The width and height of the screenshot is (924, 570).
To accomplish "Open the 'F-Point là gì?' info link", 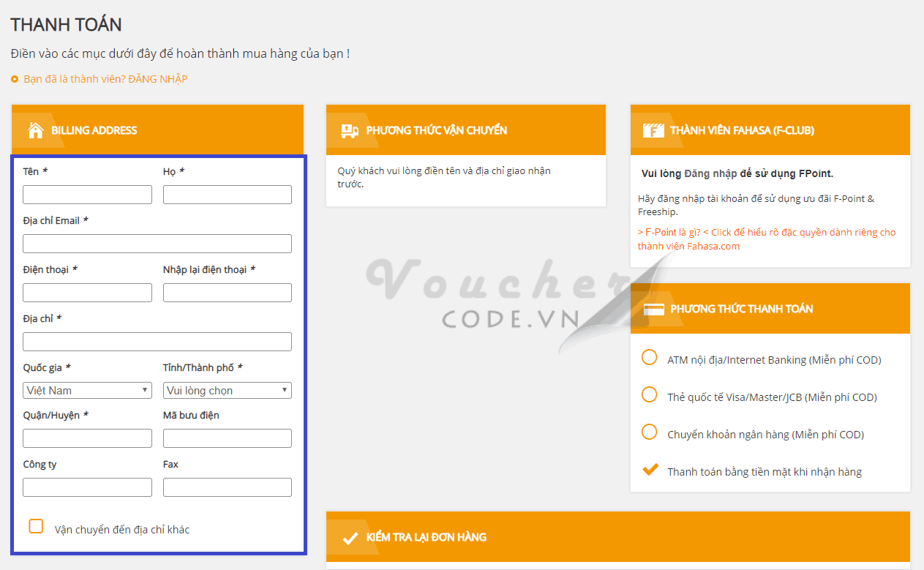I will point(669,232).
